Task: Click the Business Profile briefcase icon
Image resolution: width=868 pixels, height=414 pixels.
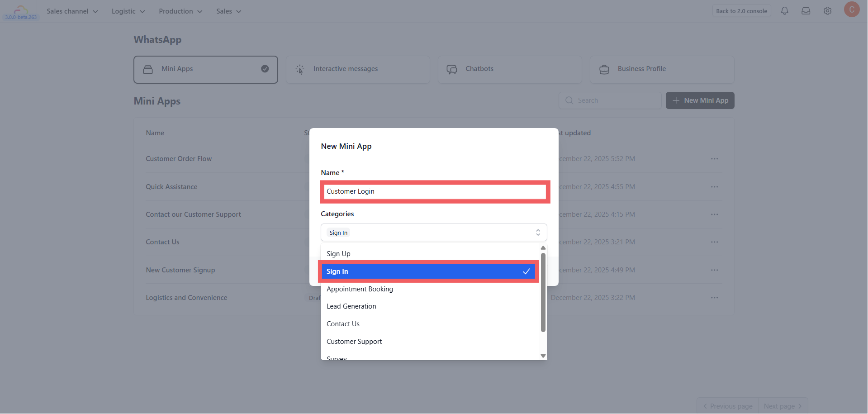Action: [604, 69]
